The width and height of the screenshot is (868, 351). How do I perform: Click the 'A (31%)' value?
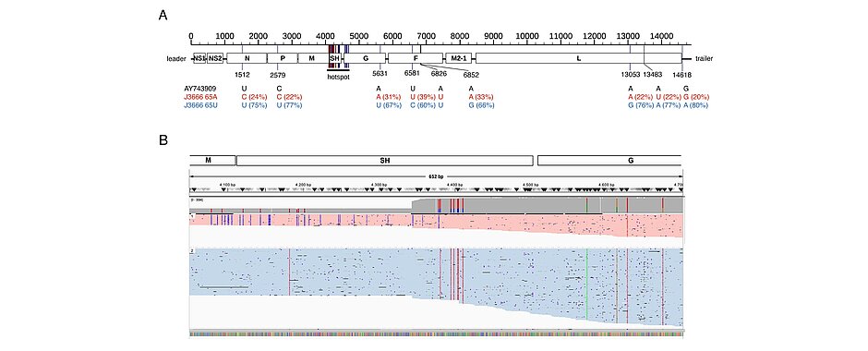[x=388, y=97]
